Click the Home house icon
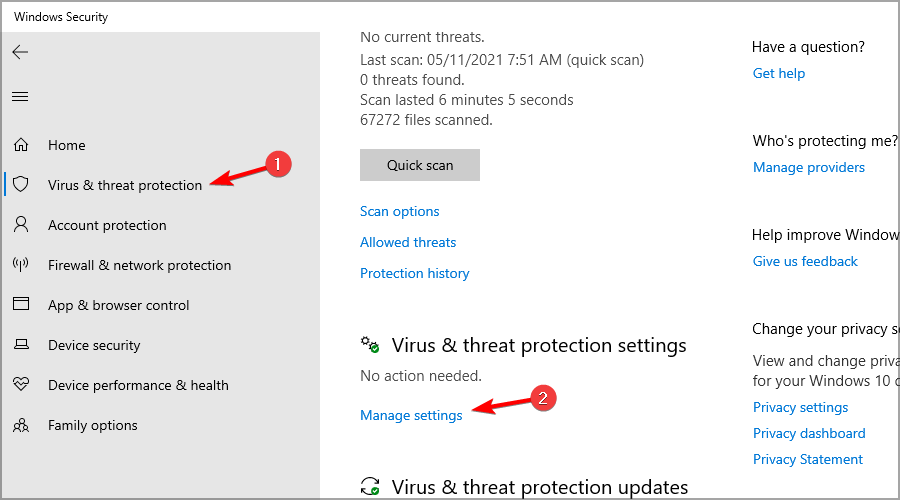 (x=20, y=145)
